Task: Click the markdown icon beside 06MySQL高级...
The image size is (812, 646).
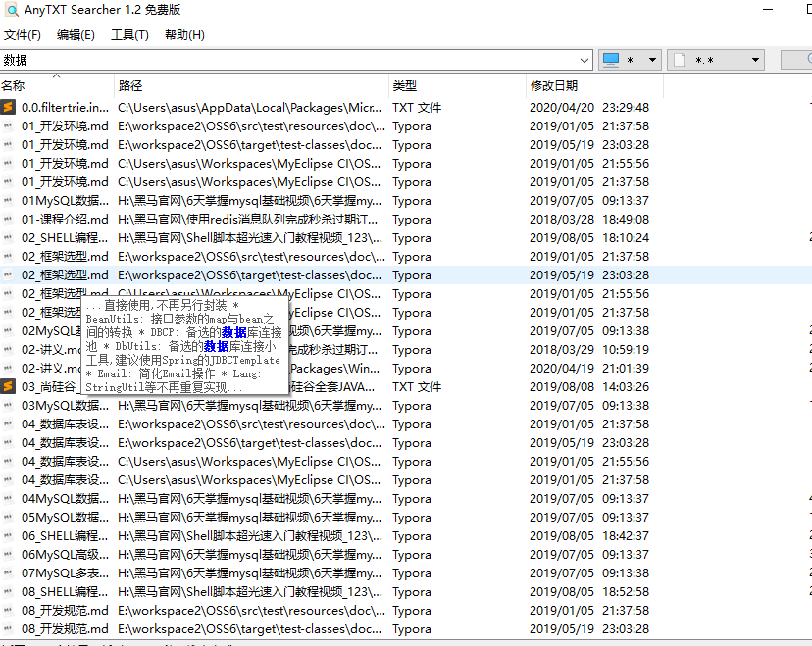Action: coord(8,555)
